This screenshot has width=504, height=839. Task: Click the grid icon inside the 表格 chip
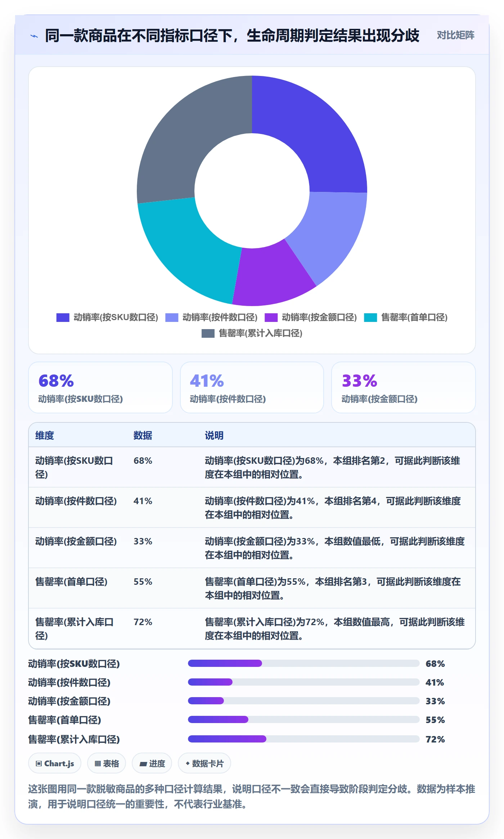click(98, 763)
